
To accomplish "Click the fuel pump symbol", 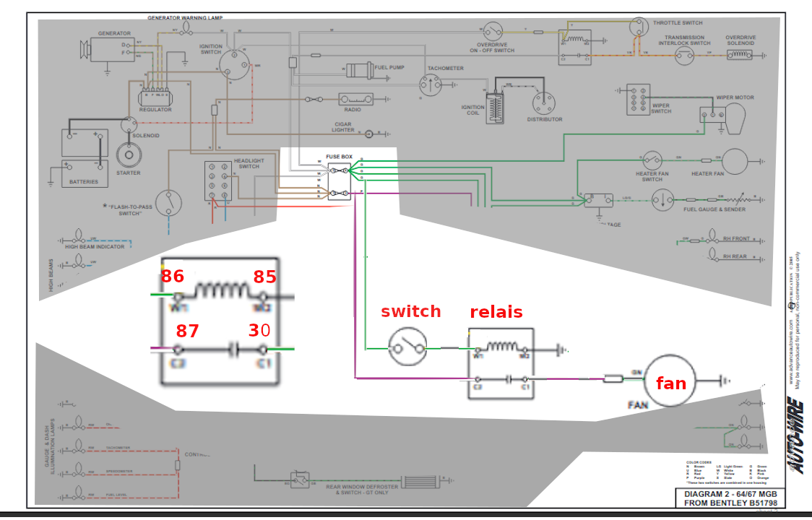I will pyautogui.click(x=359, y=71).
